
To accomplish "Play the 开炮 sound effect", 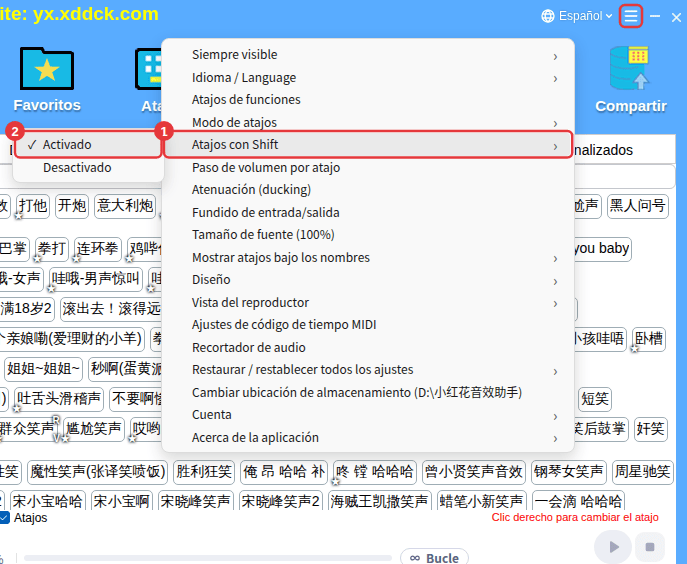I will pos(72,206).
